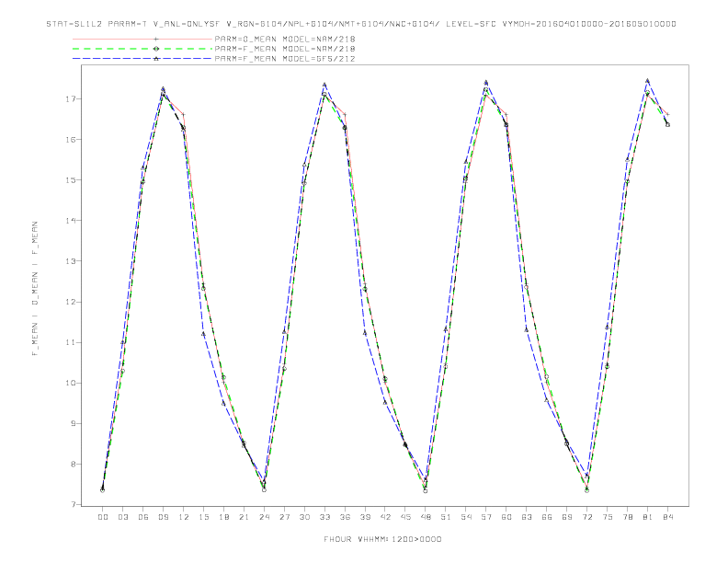Click blue GFS triangle data point at hour 27

(x=284, y=332)
